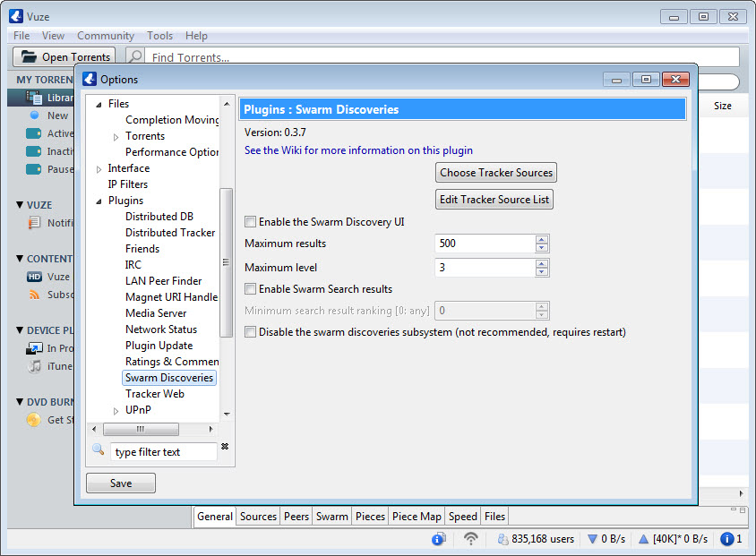Click the blue info alert icon
Viewport: 756px width, 556px height.
727,539
